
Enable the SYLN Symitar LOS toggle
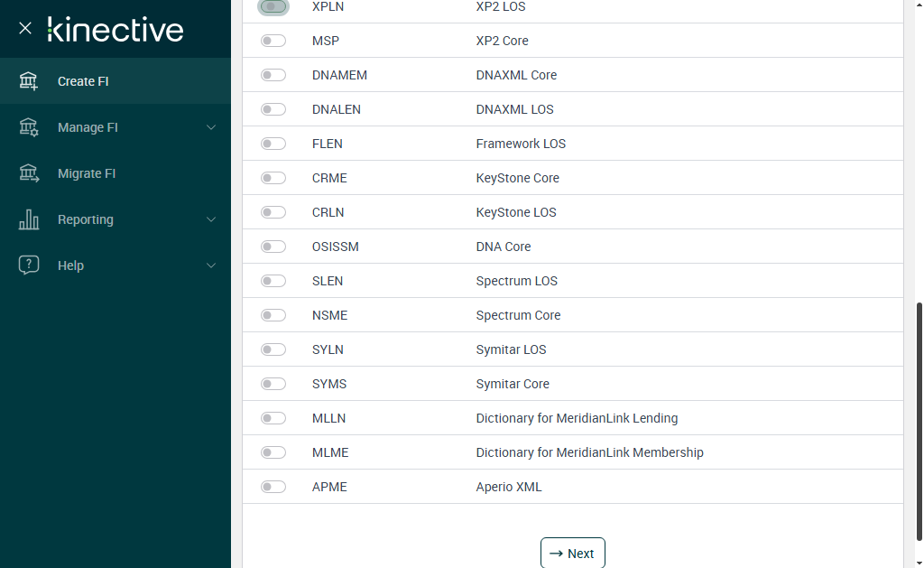tap(273, 349)
